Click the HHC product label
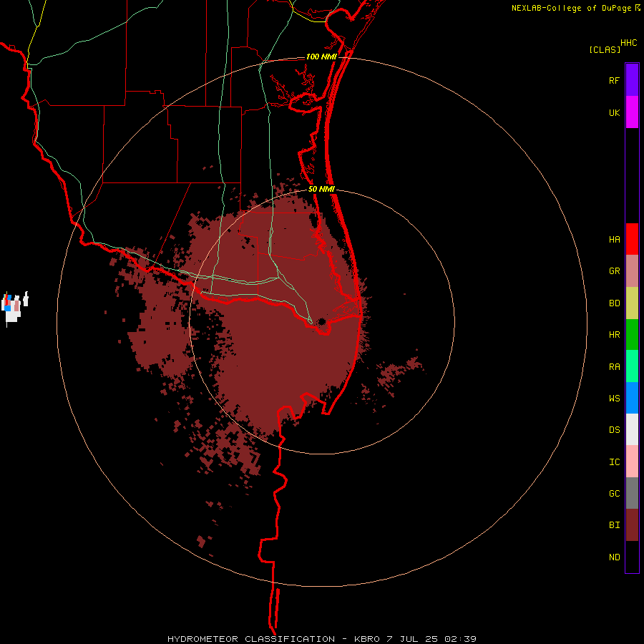 (629, 43)
